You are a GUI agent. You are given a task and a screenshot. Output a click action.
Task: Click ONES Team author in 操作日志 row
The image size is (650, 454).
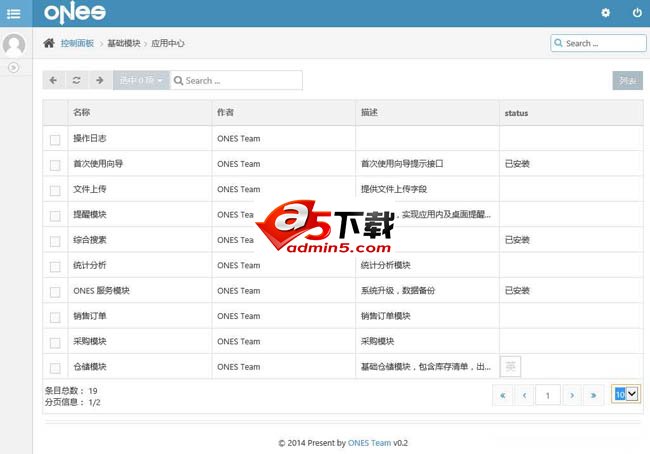pos(239,138)
